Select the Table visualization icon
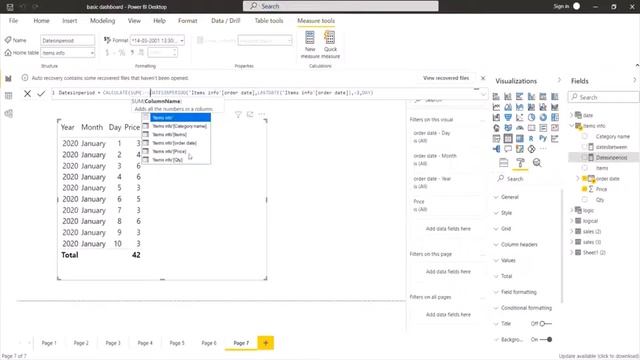The width and height of the screenshot is (640, 360). point(508,139)
